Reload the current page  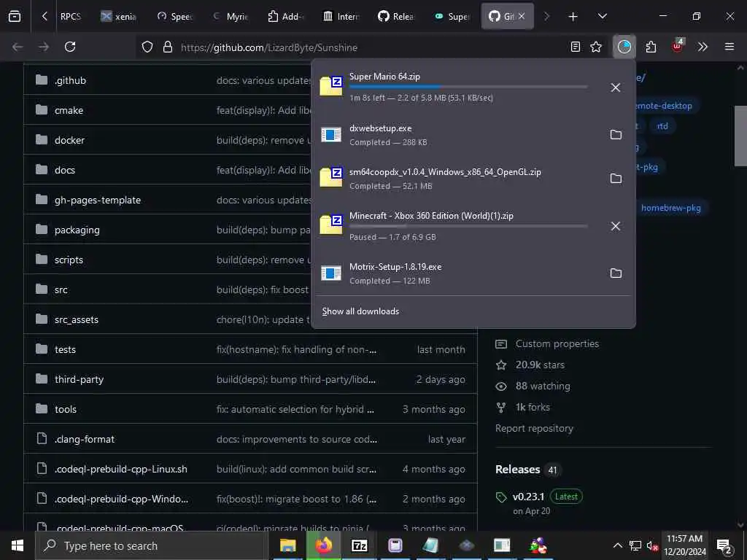pyautogui.click(x=70, y=47)
